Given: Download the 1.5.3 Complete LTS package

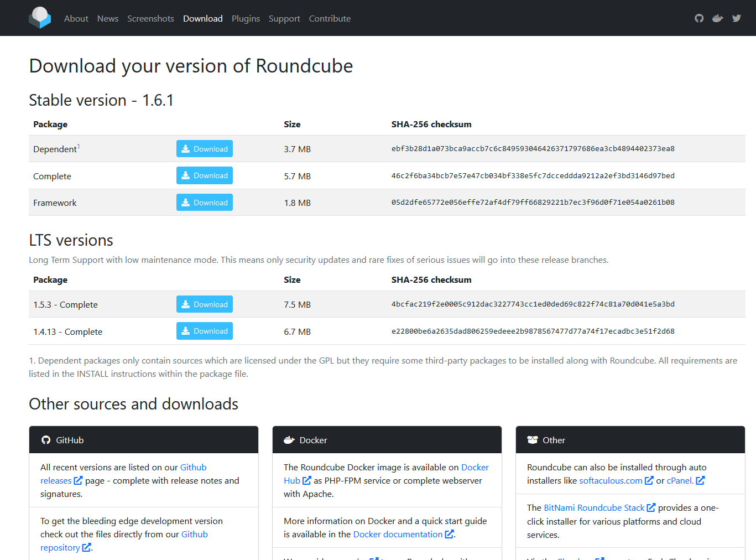Looking at the screenshot, I should click(205, 304).
